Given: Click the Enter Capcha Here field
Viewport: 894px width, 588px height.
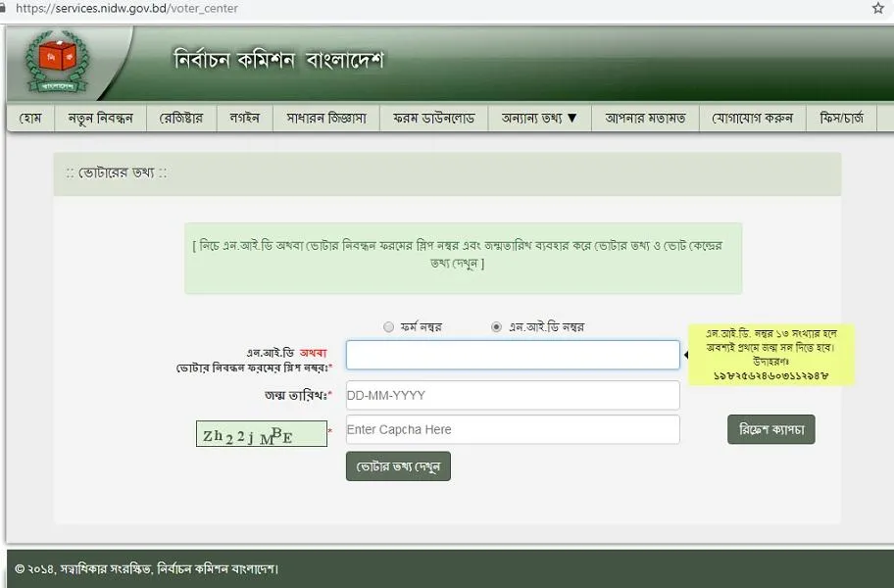Looking at the screenshot, I should pyautogui.click(x=512, y=429).
